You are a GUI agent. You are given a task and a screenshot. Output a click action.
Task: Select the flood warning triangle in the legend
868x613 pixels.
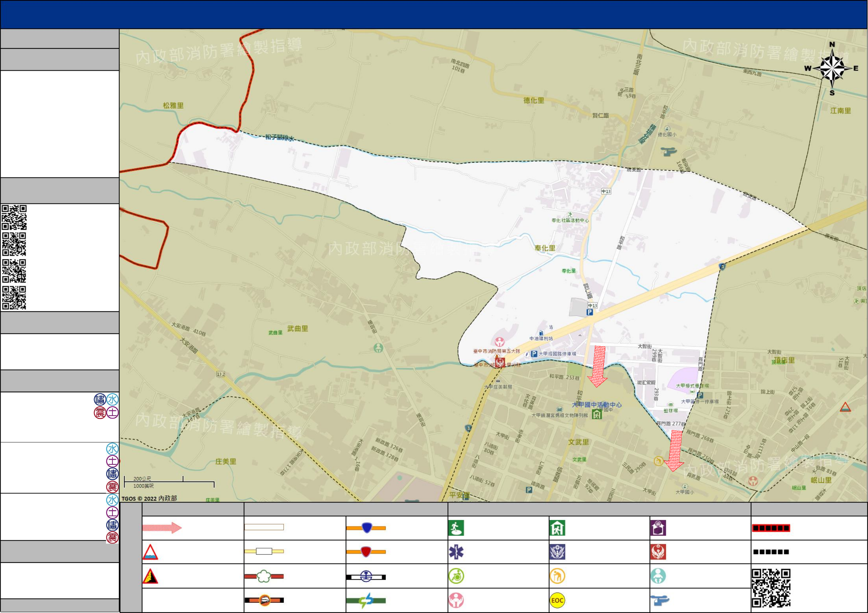[150, 552]
